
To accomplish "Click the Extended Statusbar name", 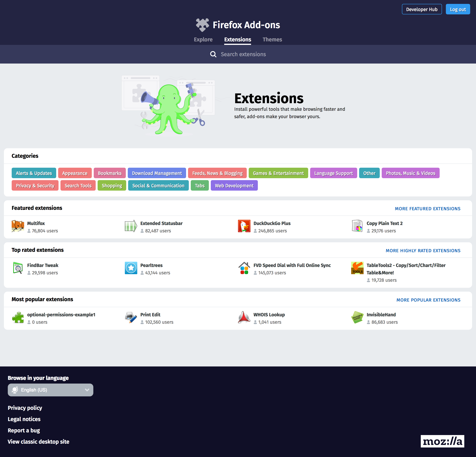I will click(162, 223).
